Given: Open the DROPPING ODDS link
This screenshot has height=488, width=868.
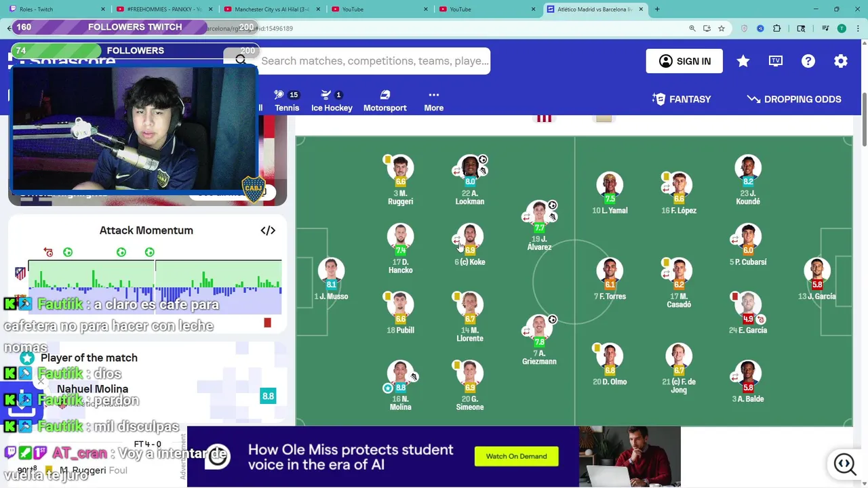Looking at the screenshot, I should (x=794, y=99).
